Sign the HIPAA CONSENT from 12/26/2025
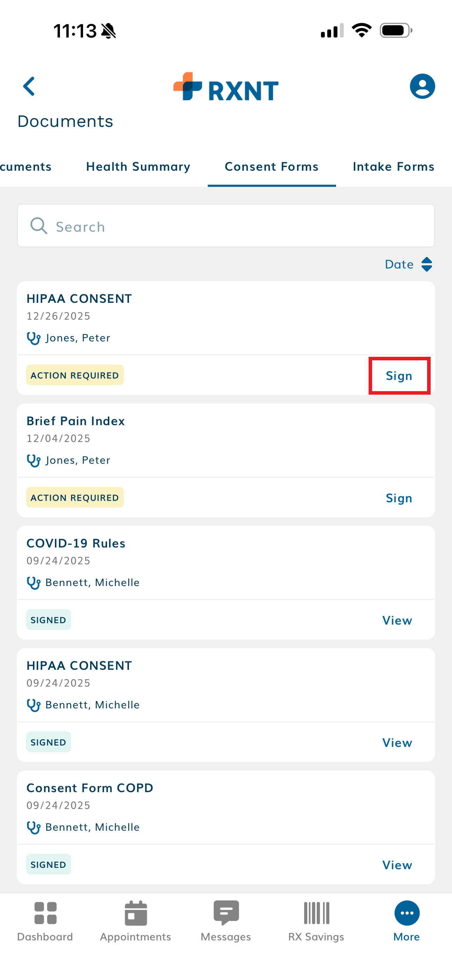 399,376
